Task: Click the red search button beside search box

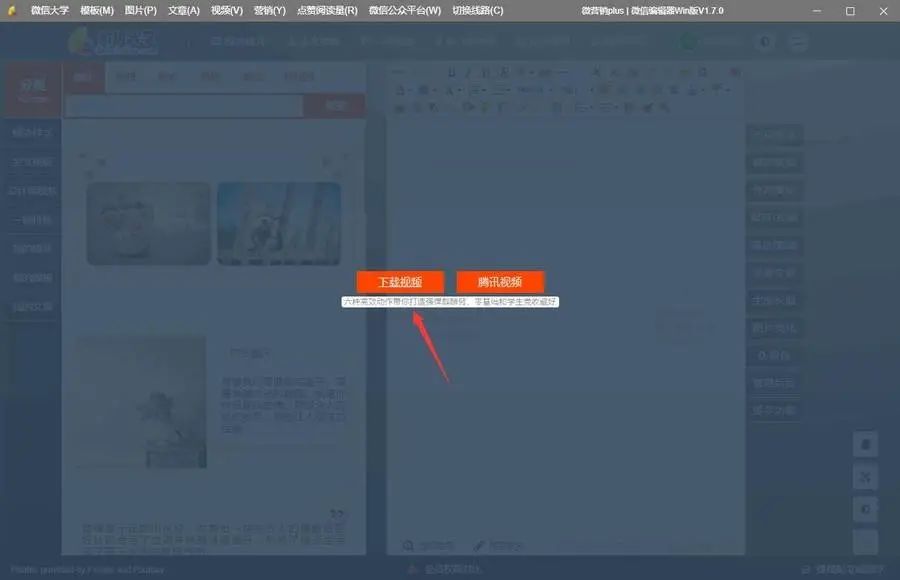Action: 334,106
